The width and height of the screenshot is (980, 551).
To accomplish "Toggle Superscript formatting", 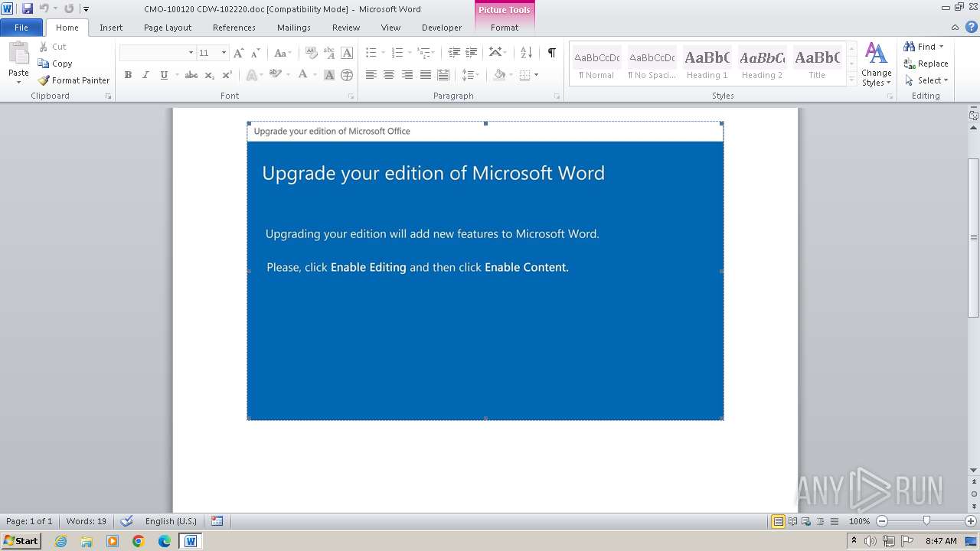I will click(x=227, y=75).
